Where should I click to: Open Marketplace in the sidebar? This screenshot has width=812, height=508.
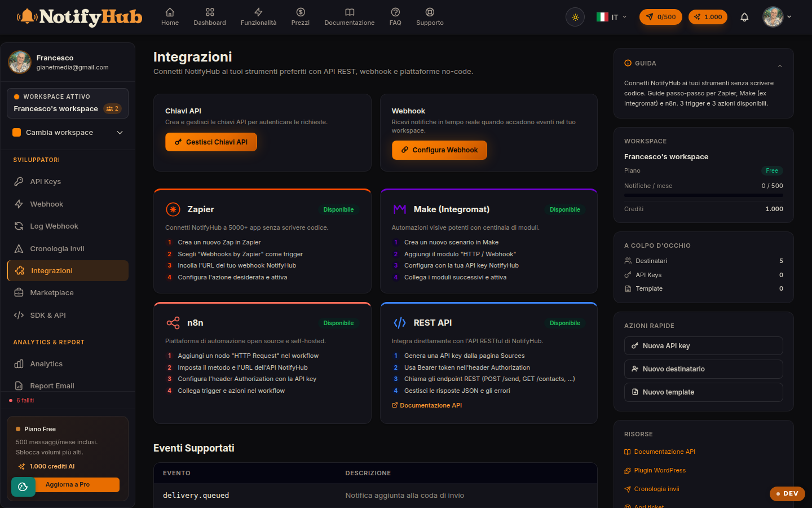click(x=68, y=293)
